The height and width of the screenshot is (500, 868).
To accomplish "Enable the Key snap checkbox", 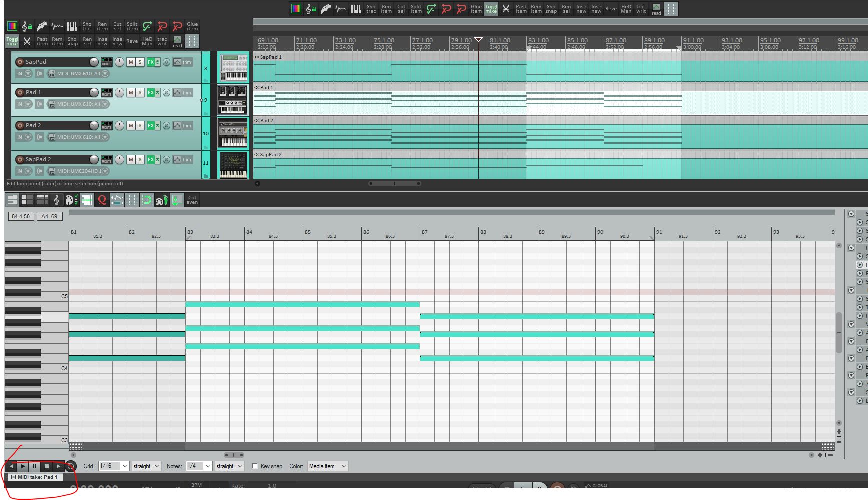I will tap(255, 466).
